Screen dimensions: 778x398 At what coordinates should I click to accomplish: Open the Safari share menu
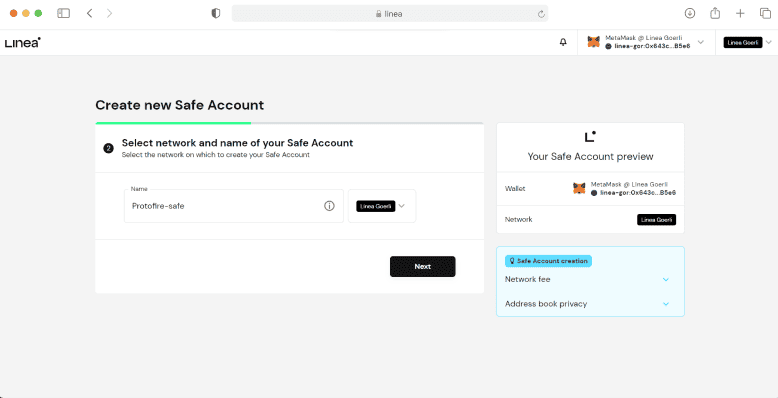[714, 13]
